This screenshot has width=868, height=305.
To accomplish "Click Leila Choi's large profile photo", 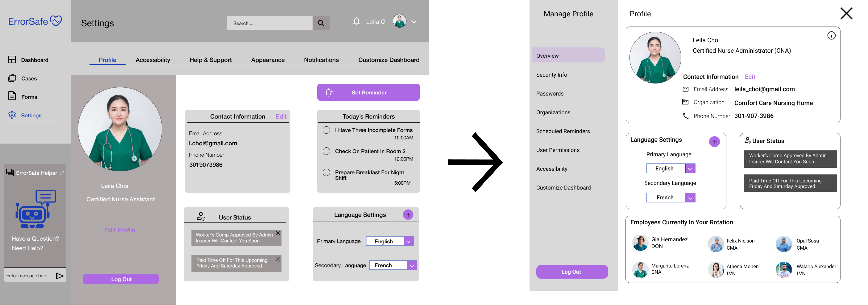I will (x=120, y=129).
